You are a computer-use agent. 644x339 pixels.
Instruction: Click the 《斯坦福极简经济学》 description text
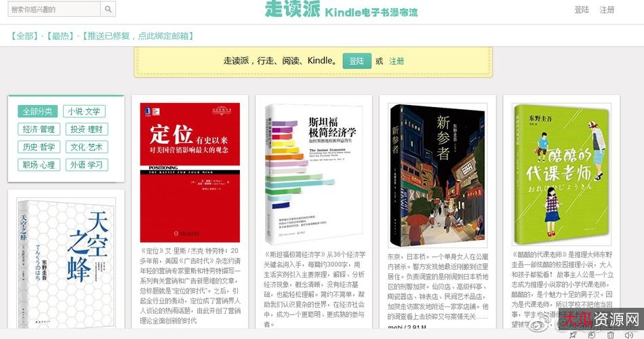tap(314, 290)
